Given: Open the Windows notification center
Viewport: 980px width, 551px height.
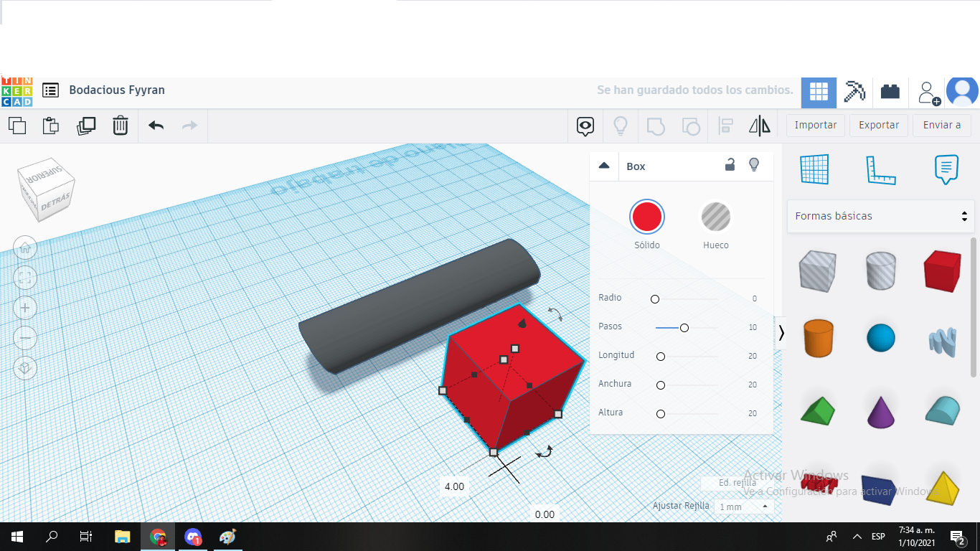Looking at the screenshot, I should click(x=957, y=537).
